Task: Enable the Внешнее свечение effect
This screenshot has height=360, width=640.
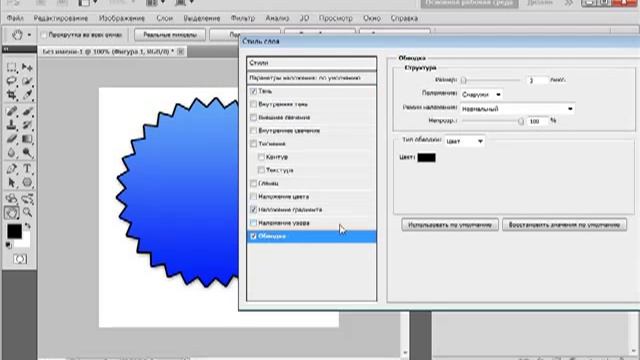Action: pos(253,118)
